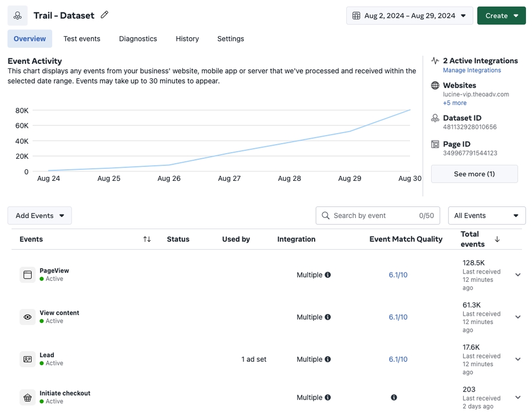Click the PageView event icon
This screenshot has width=532, height=420.
[28, 275]
